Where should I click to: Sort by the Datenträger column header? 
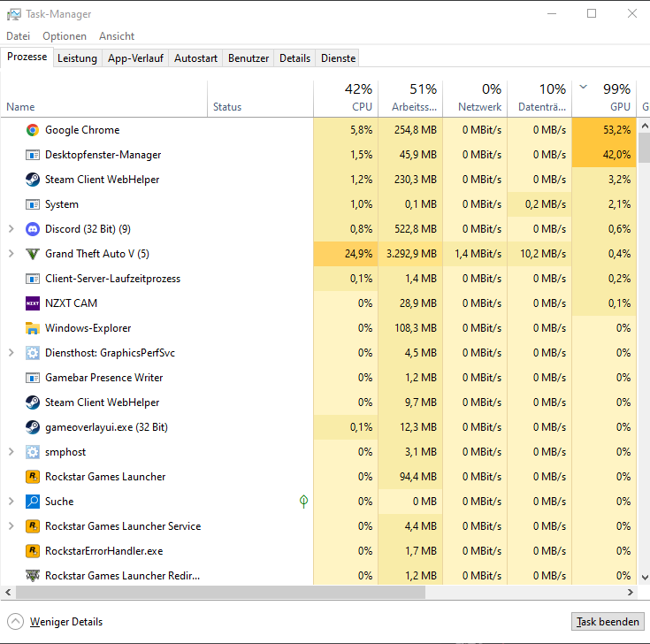(x=539, y=99)
